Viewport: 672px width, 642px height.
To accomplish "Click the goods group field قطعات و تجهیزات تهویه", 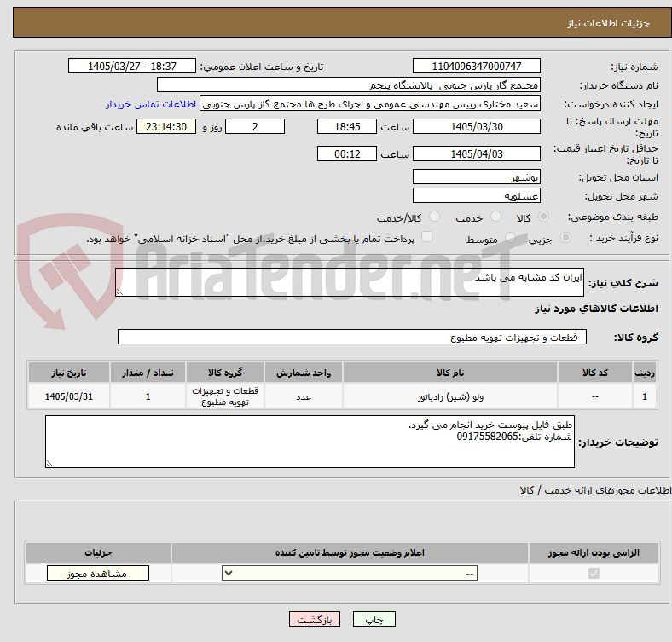I will [352, 337].
